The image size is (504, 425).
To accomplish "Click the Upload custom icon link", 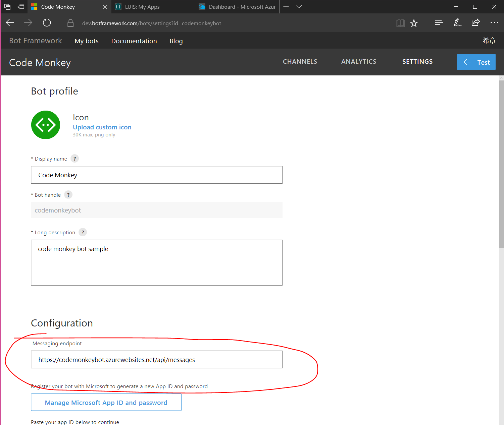I will coord(102,127).
